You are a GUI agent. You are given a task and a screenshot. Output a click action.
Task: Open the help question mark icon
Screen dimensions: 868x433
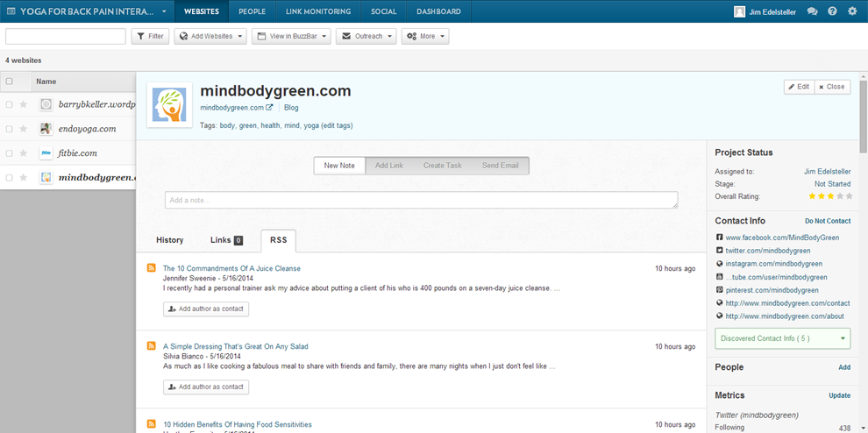tap(832, 11)
